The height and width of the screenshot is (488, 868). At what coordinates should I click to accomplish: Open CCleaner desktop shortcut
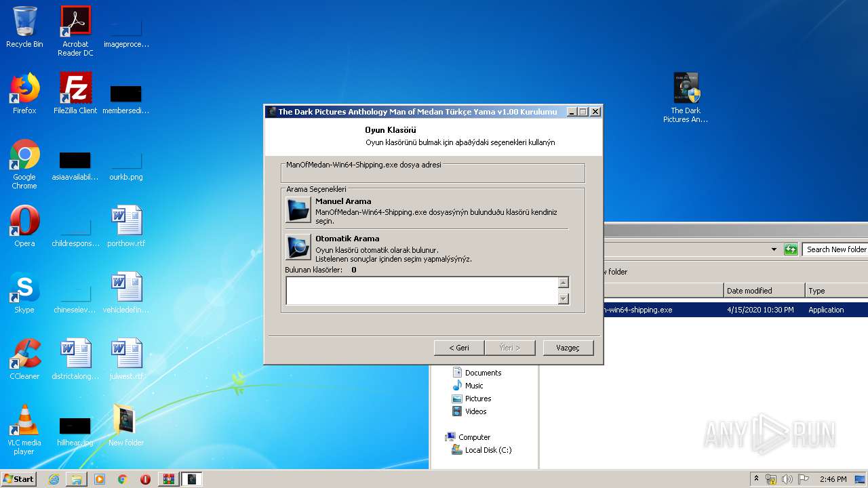click(x=24, y=359)
